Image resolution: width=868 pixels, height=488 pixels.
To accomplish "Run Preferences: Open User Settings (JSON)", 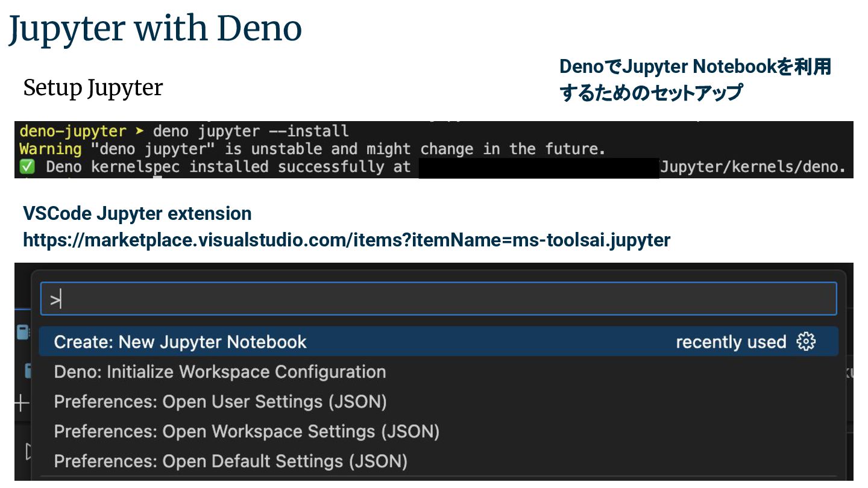I will [x=220, y=401].
